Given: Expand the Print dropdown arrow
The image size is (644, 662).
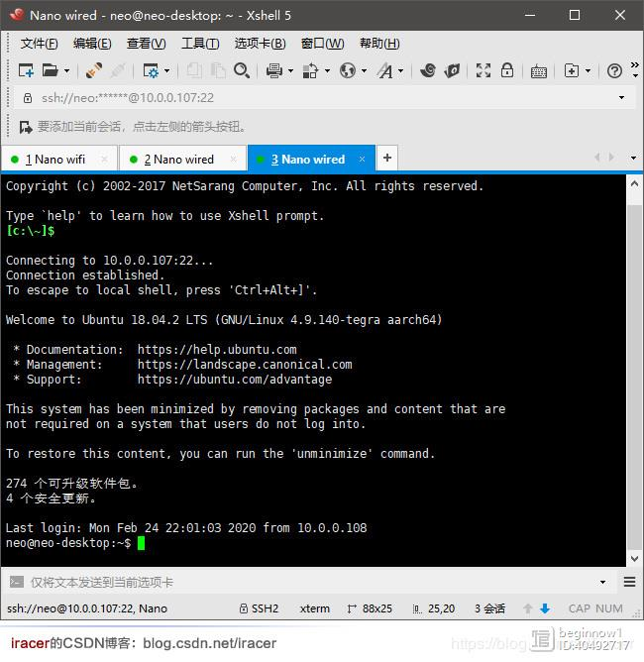Looking at the screenshot, I should [x=290, y=71].
